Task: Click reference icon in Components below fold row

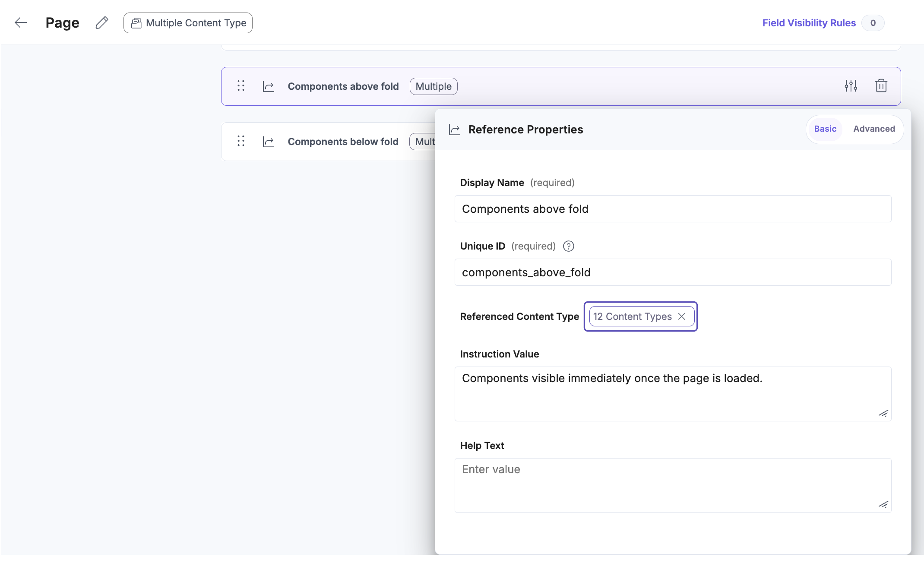Action: (x=269, y=142)
